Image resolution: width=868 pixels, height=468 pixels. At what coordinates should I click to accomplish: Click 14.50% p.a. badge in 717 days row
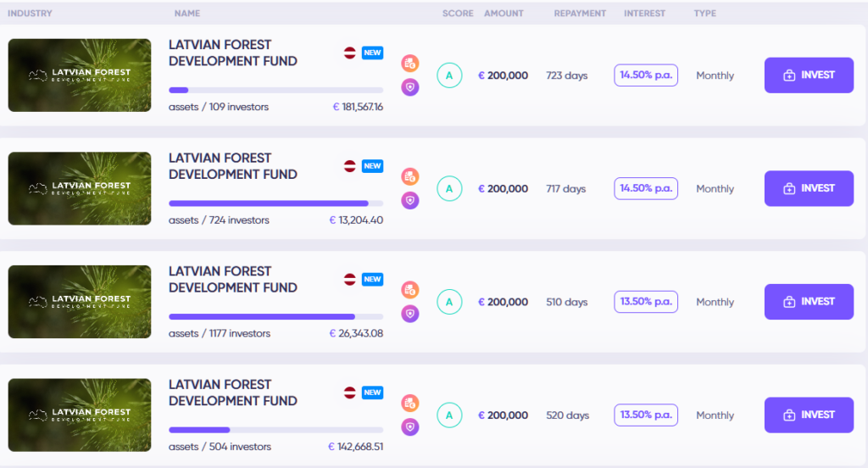(646, 188)
